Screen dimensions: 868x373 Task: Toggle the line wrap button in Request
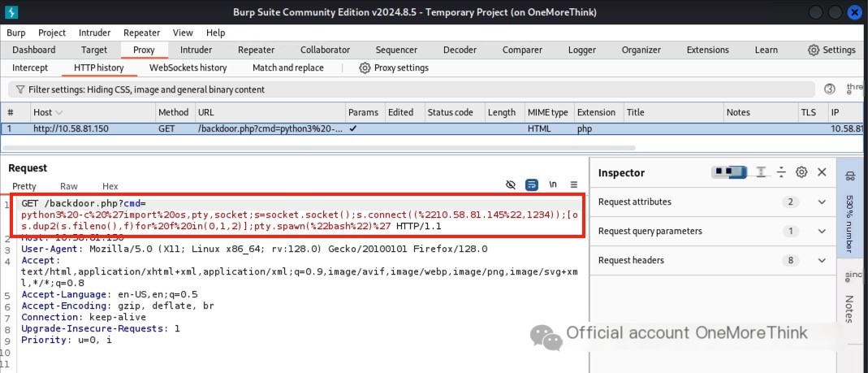[x=531, y=184]
